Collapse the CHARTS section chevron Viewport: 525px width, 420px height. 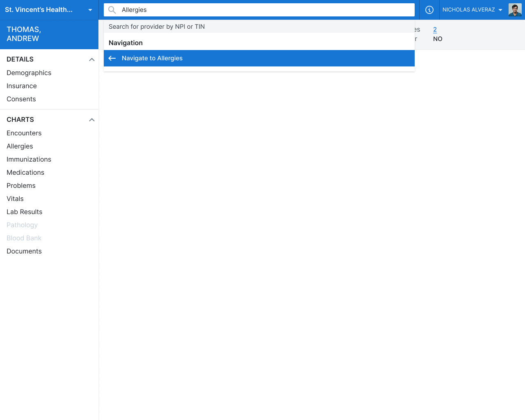[x=92, y=120]
